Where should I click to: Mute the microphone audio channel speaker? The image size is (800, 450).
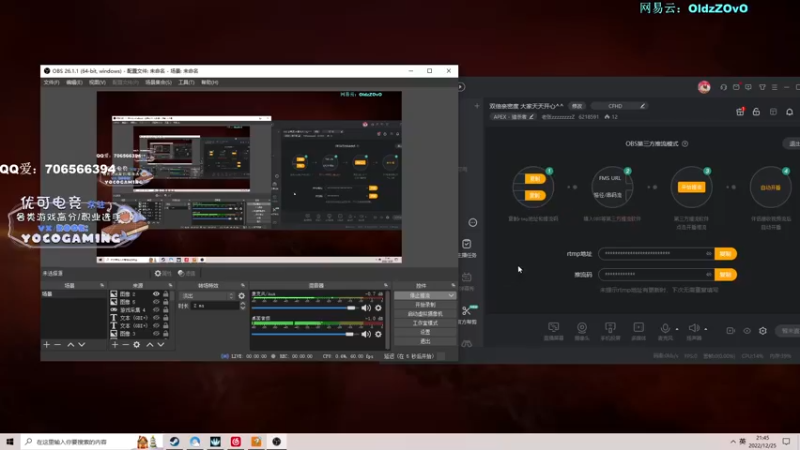[366, 308]
